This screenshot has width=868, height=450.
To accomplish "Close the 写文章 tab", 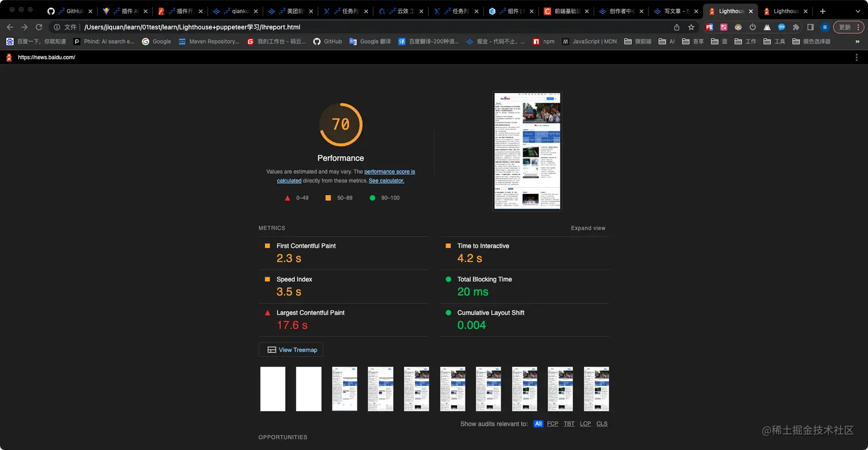I will tap(696, 11).
